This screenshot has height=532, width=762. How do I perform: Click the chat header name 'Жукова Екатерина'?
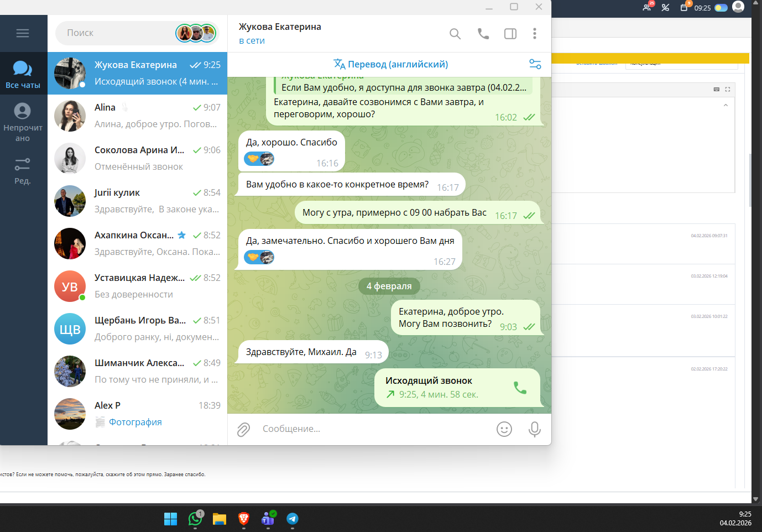click(280, 27)
